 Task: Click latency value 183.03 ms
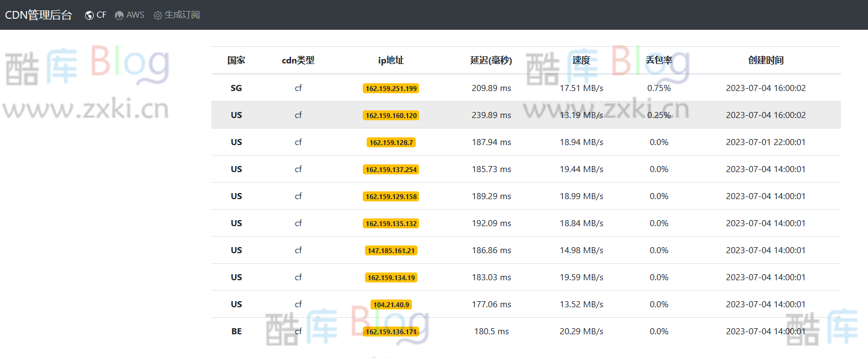coord(491,277)
